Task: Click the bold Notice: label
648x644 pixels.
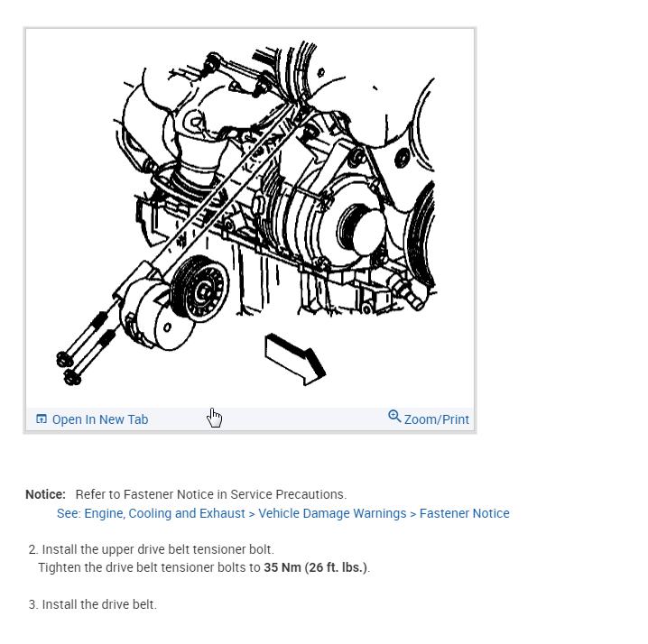Action: tap(45, 494)
